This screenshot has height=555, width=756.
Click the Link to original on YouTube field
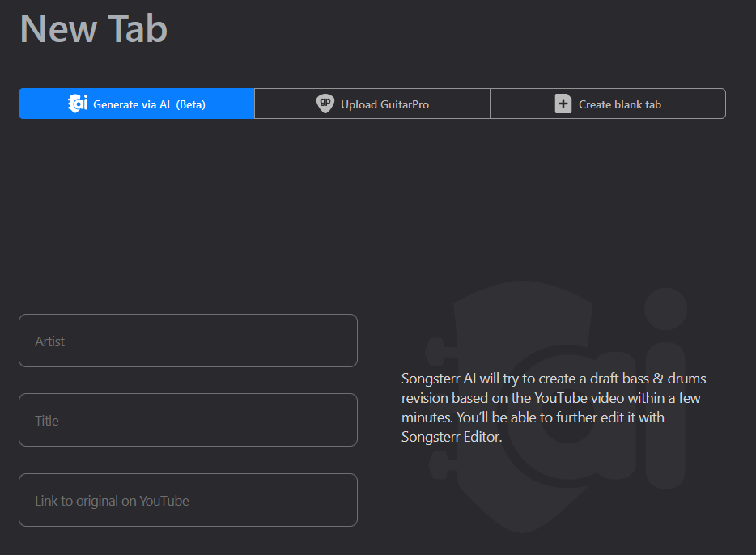[x=188, y=500]
